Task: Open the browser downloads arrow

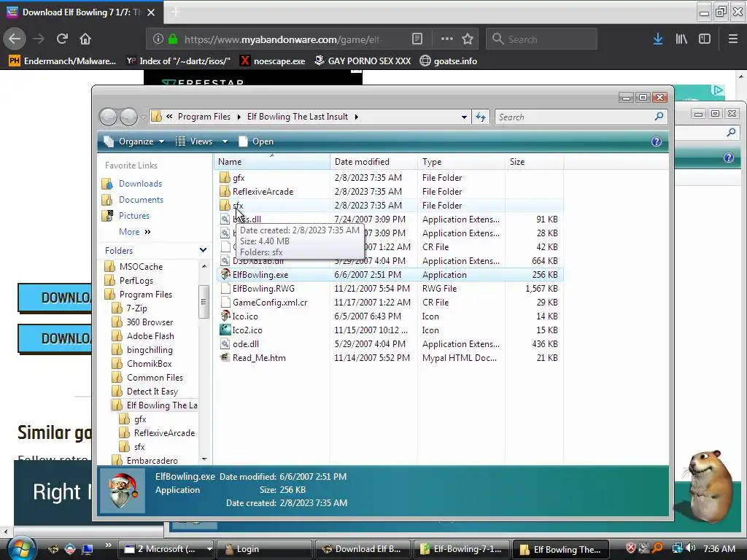Action: tap(658, 39)
